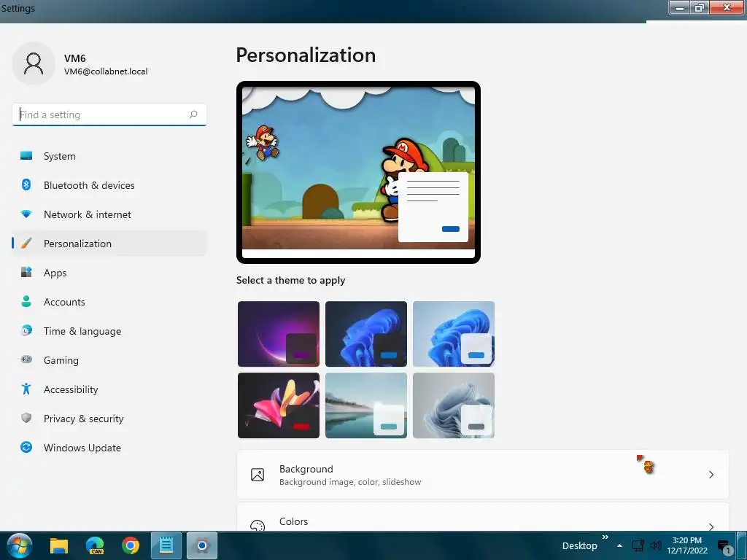Click the search magnifier icon
747x560 pixels.
point(193,114)
